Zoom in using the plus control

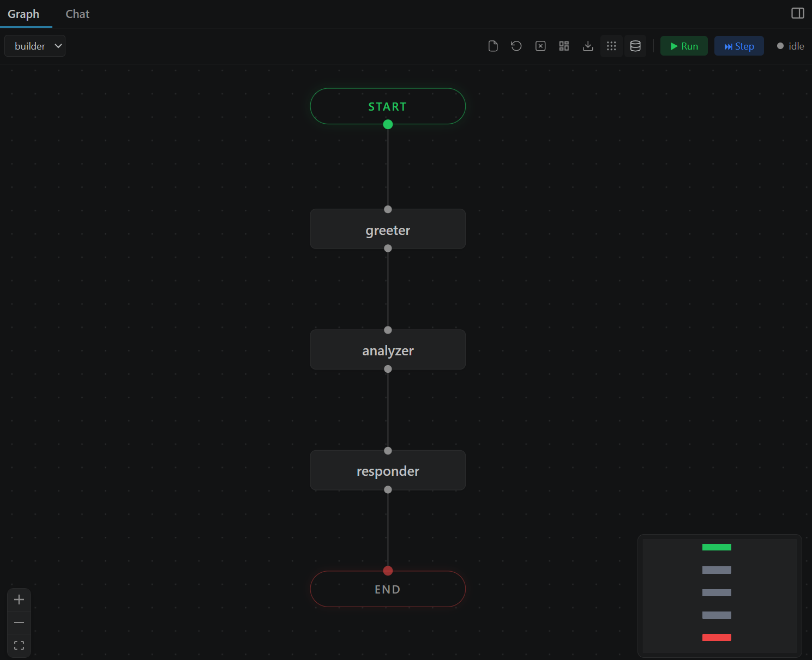19,600
